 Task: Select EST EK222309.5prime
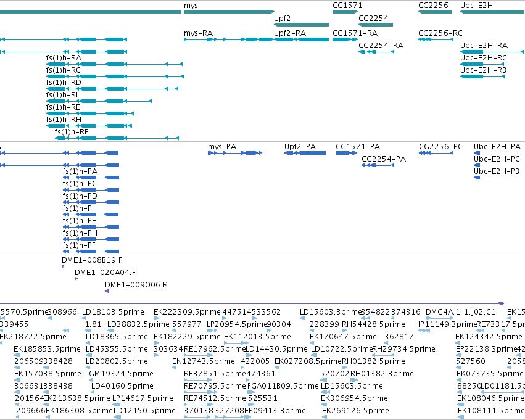point(156,318)
